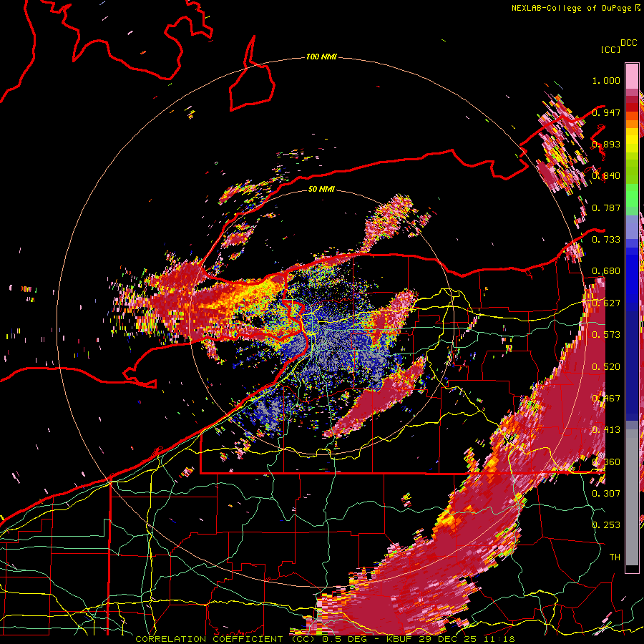Click the 0.787 scale value
This screenshot has height=644, width=644.
(x=606, y=208)
